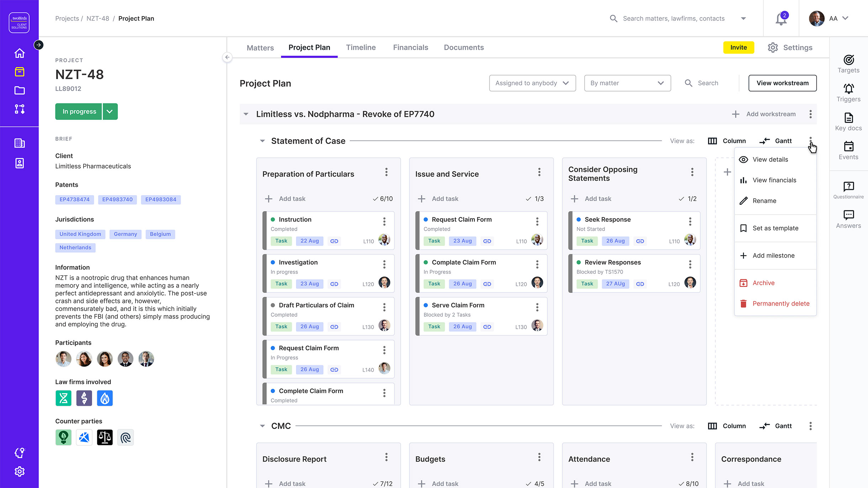
Task: Expand the left sidebar with arrow button
Action: click(38, 45)
